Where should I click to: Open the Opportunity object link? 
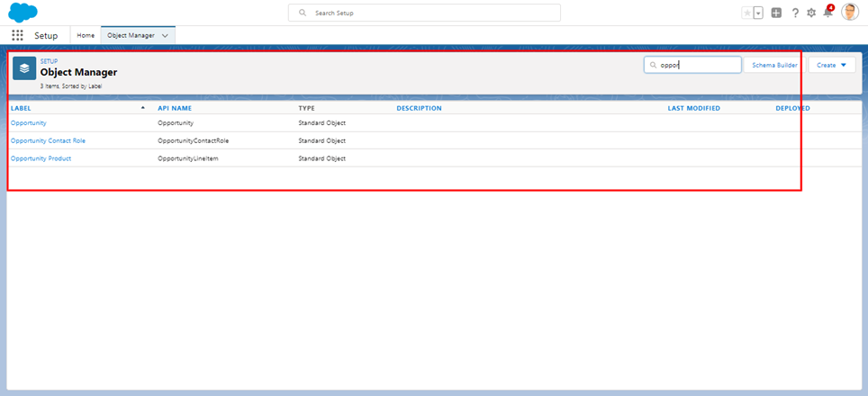[29, 122]
